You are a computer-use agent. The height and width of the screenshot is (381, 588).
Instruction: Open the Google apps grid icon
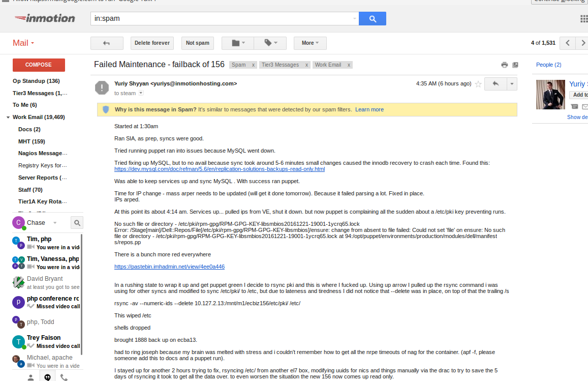[x=583, y=19]
